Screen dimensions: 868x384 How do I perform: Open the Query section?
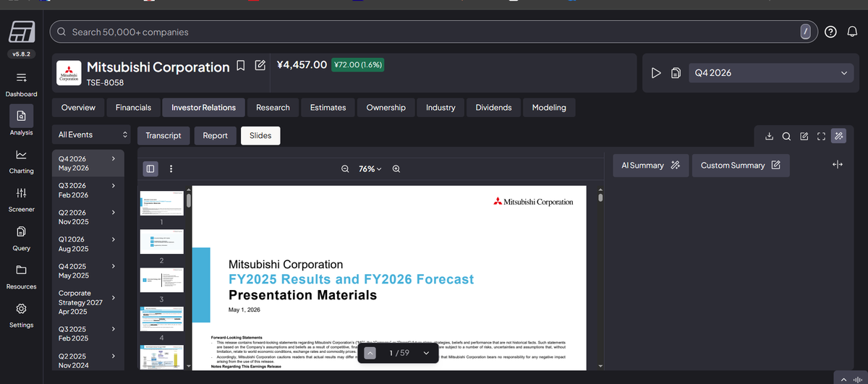click(x=21, y=231)
